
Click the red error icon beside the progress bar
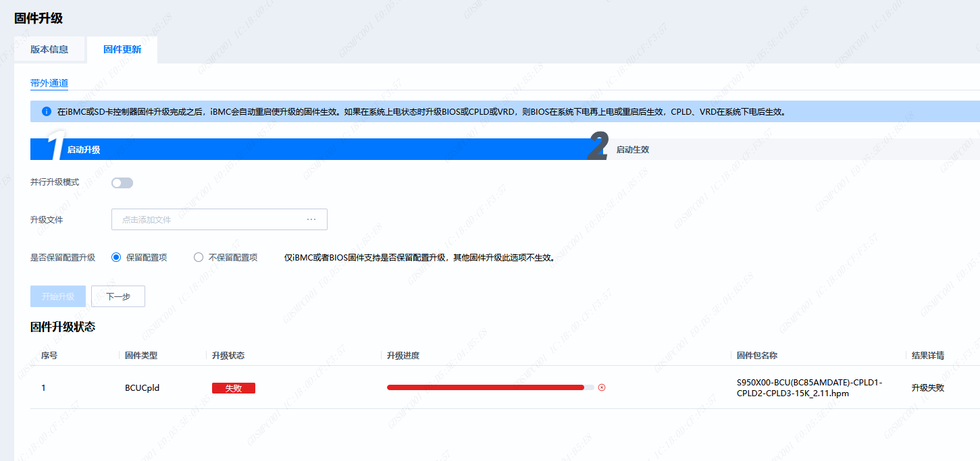tap(602, 387)
